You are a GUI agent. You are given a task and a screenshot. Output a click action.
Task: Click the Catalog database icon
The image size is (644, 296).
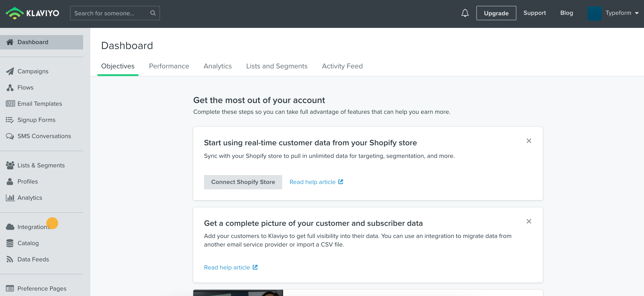click(x=10, y=243)
